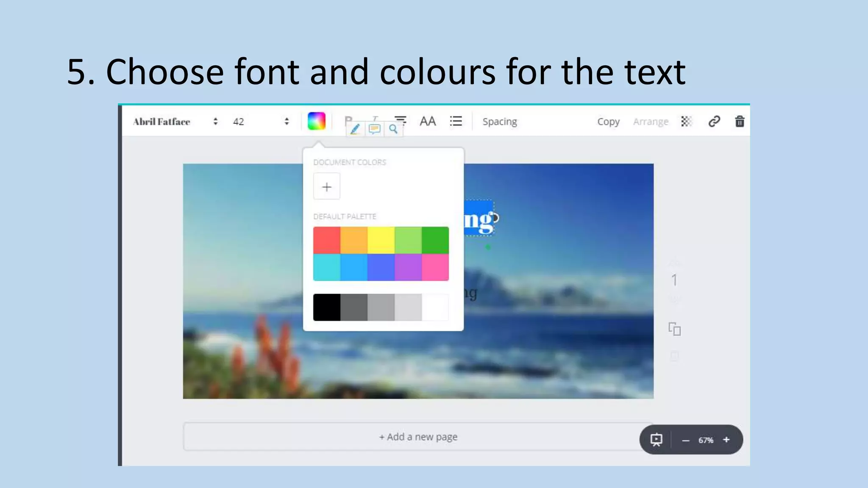This screenshot has width=868, height=488.
Task: Pick the light green palette swatch
Action: pyautogui.click(x=408, y=240)
